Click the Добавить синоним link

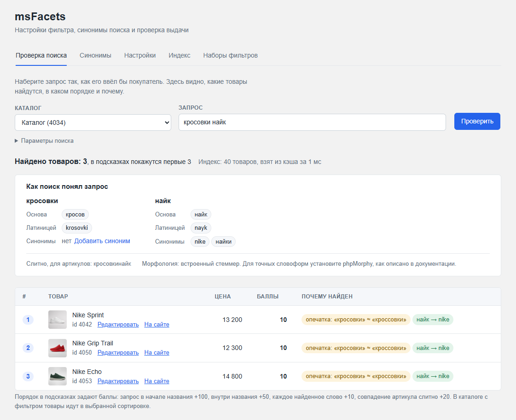point(102,241)
